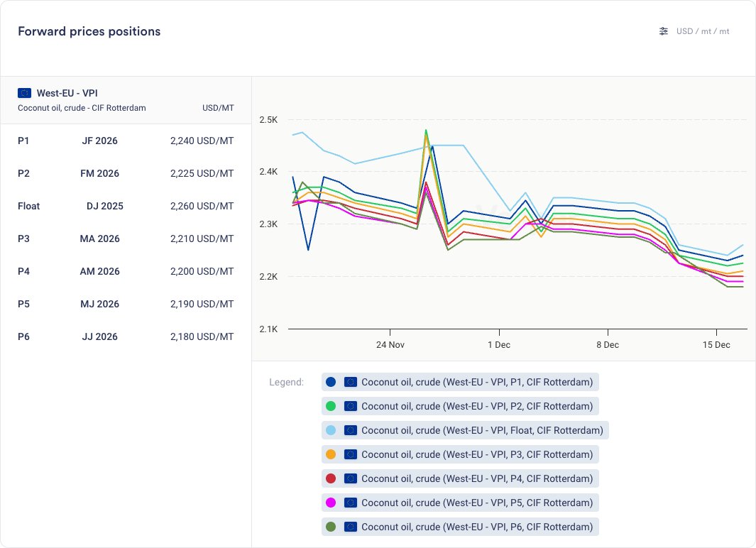
Task: Click the magenta P5 legend dot
Action: (330, 503)
